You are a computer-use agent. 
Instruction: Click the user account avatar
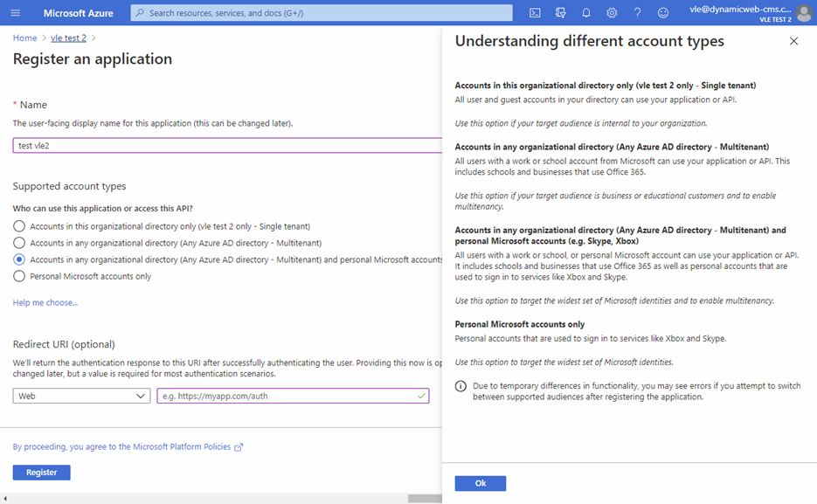803,13
